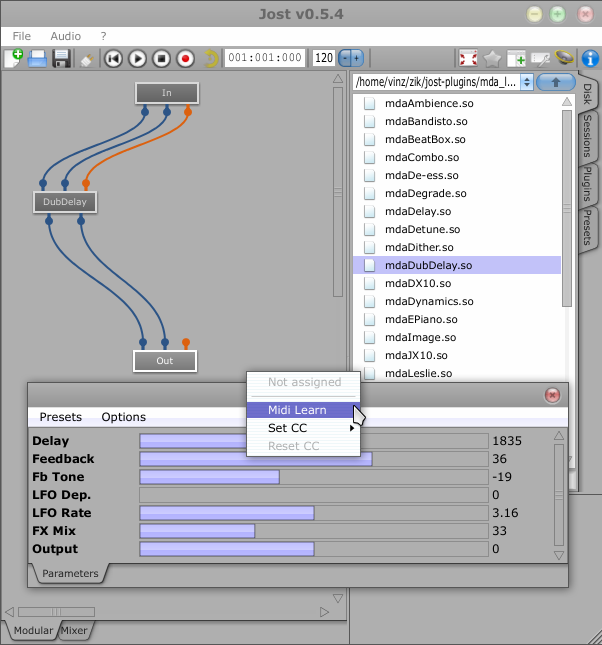The height and width of the screenshot is (645, 602).
Task: Select mdaDe-ess.so in the file list
Action: pos(457,176)
